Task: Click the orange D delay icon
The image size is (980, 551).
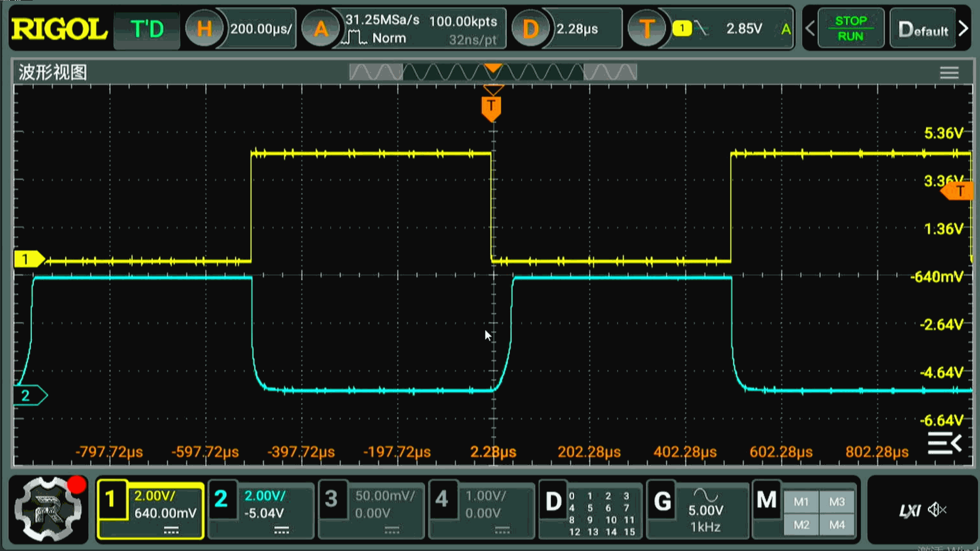Action: pos(530,29)
